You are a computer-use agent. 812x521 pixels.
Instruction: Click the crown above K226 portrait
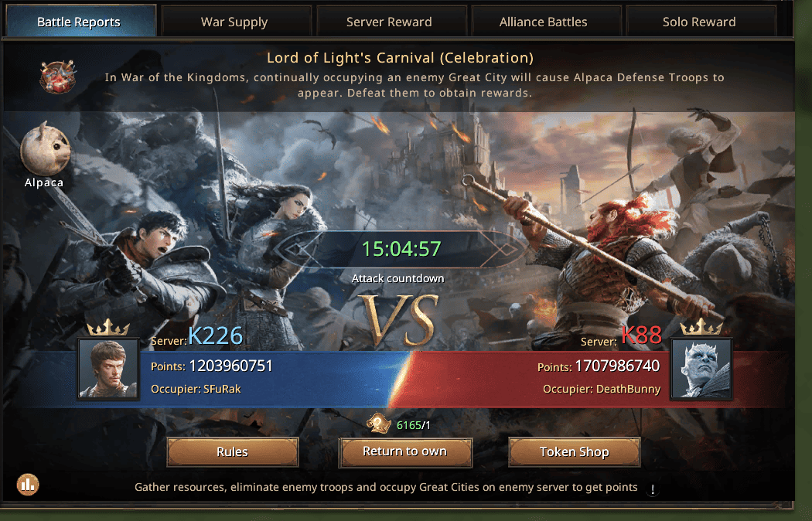(108, 328)
